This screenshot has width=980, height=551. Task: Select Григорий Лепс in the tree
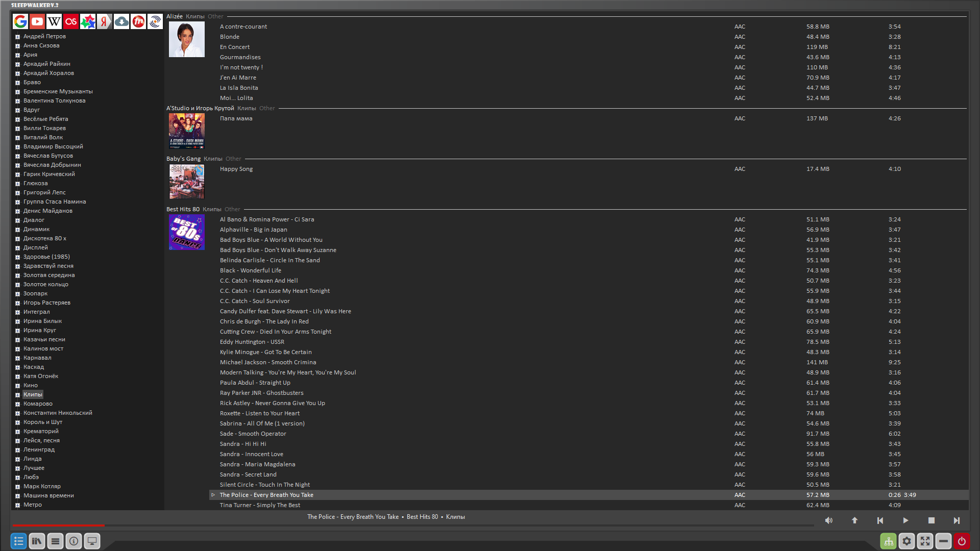tap(44, 192)
